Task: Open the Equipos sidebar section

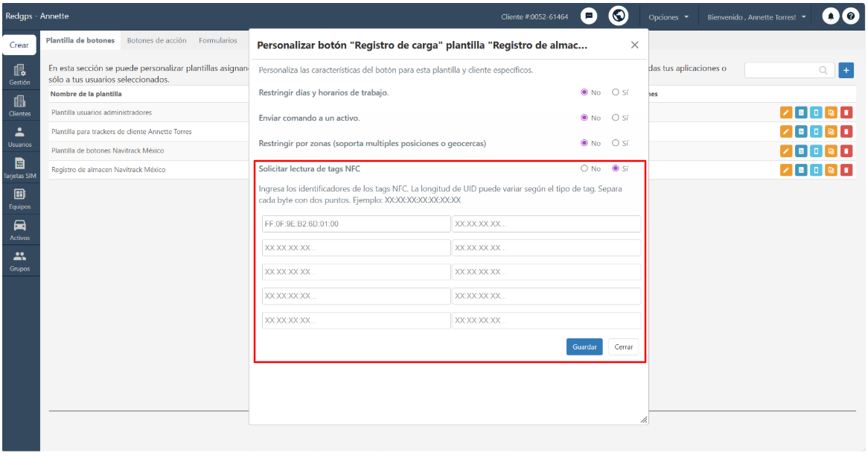Action: coord(19,199)
